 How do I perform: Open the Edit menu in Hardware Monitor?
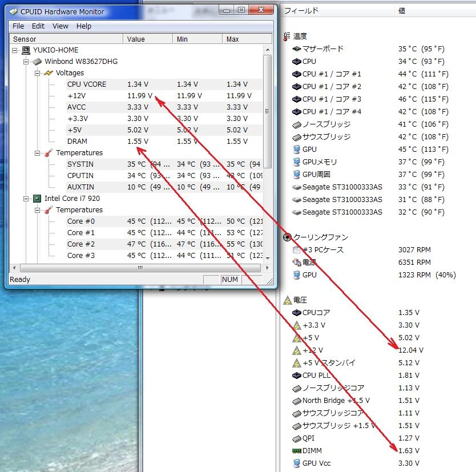38,26
